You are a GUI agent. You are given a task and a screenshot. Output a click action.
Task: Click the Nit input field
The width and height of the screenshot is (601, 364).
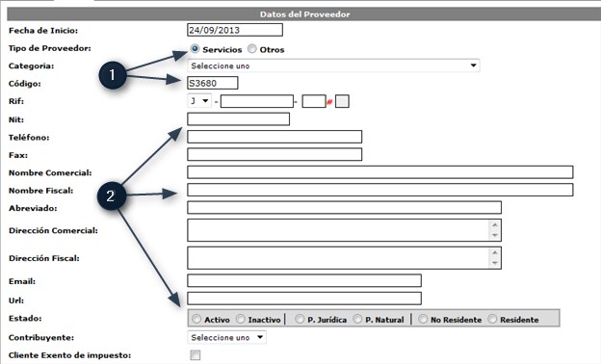[x=239, y=118]
